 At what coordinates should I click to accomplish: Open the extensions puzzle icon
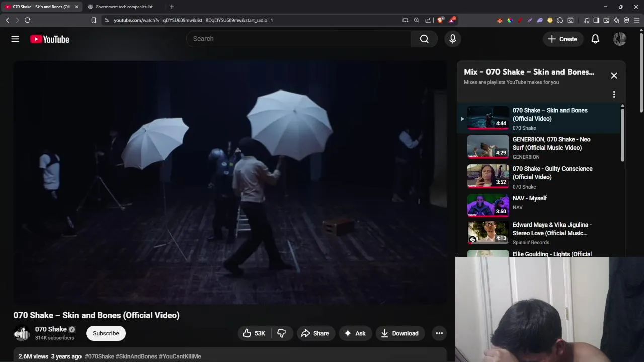[x=560, y=20]
